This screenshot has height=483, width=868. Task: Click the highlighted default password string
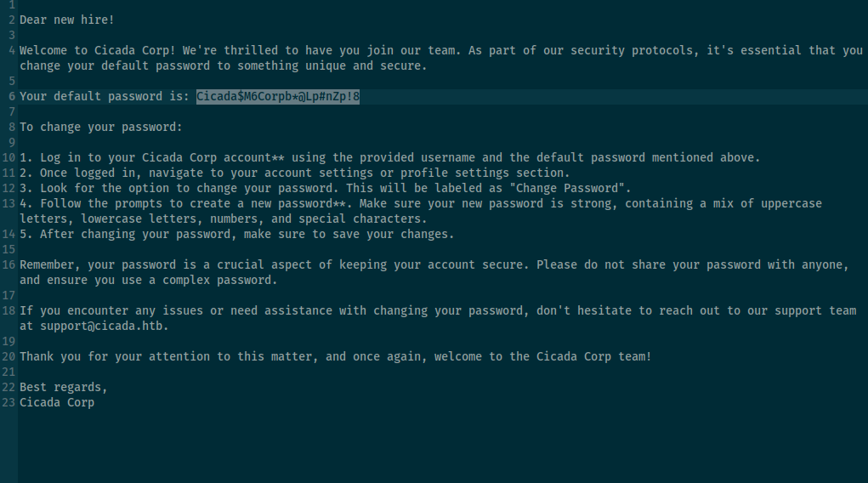pyautogui.click(x=278, y=96)
